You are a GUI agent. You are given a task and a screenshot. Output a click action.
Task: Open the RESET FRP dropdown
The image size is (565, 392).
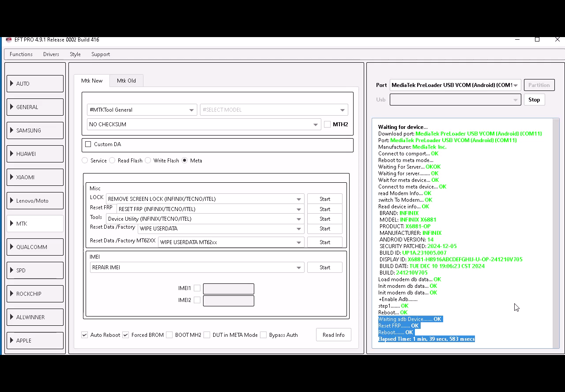[210, 209]
